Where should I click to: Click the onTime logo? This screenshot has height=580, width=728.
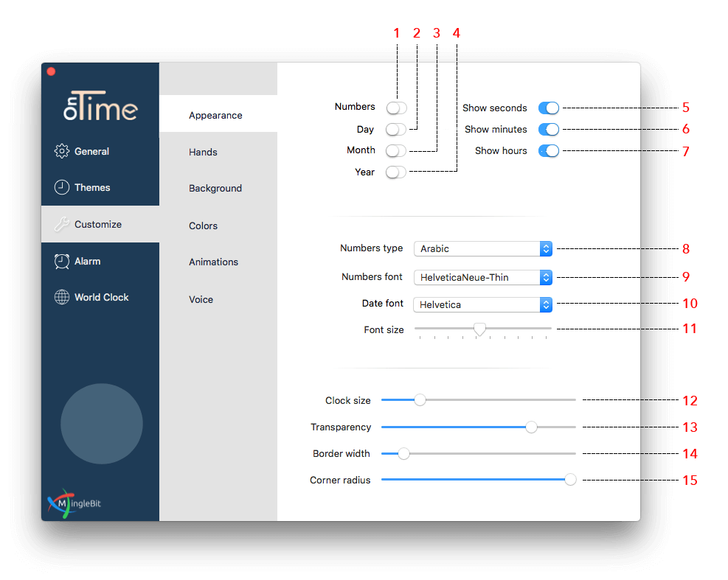point(100,106)
